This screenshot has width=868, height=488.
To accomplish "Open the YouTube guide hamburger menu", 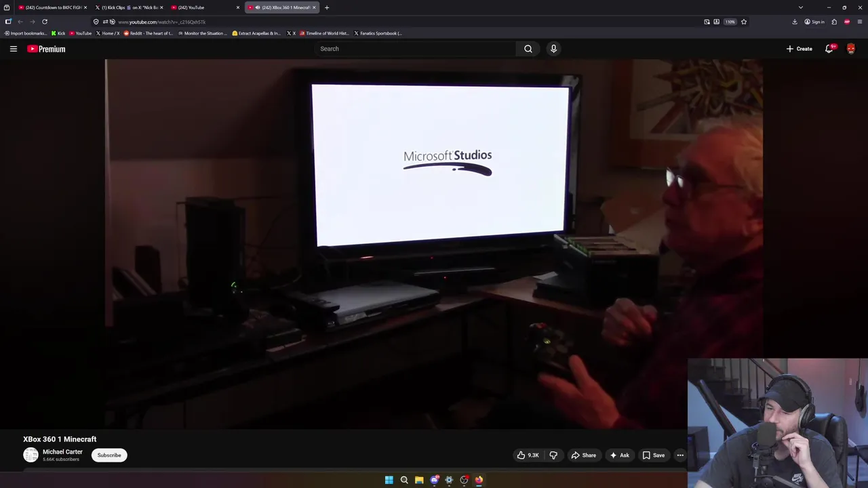I will point(13,49).
